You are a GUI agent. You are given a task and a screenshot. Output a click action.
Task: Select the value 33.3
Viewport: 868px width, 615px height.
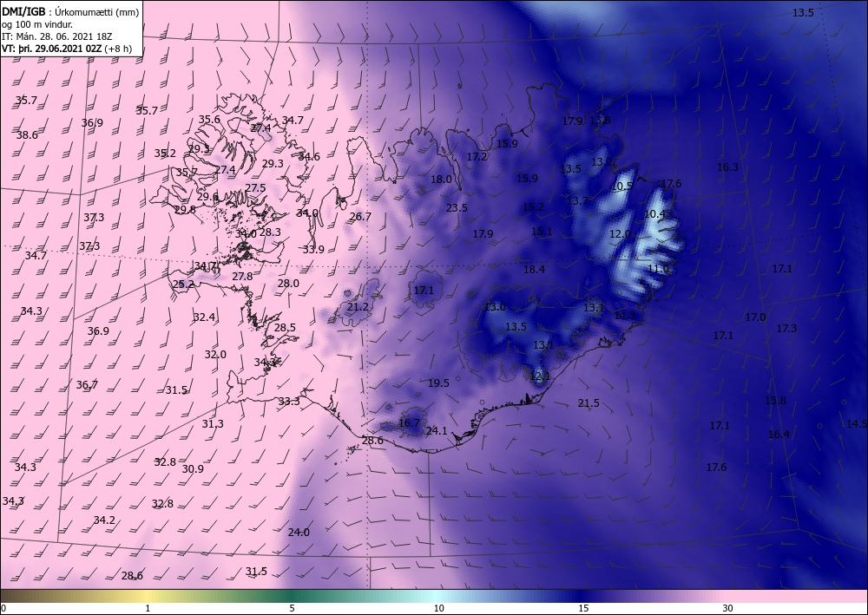point(289,401)
